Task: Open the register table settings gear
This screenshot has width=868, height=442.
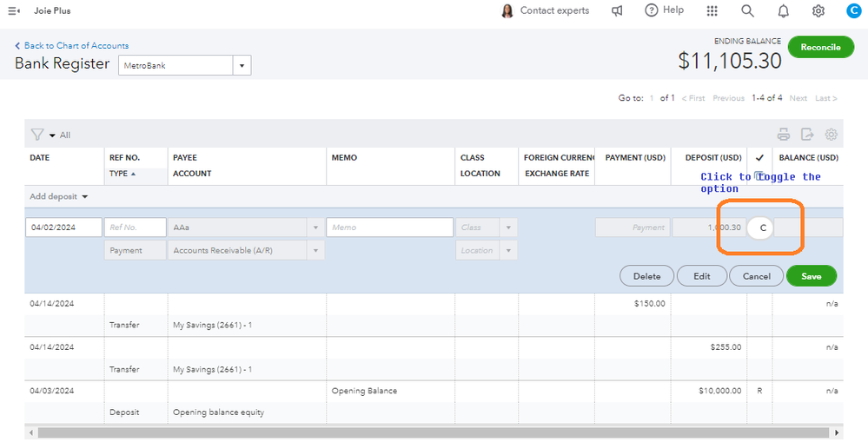Action: point(832,135)
